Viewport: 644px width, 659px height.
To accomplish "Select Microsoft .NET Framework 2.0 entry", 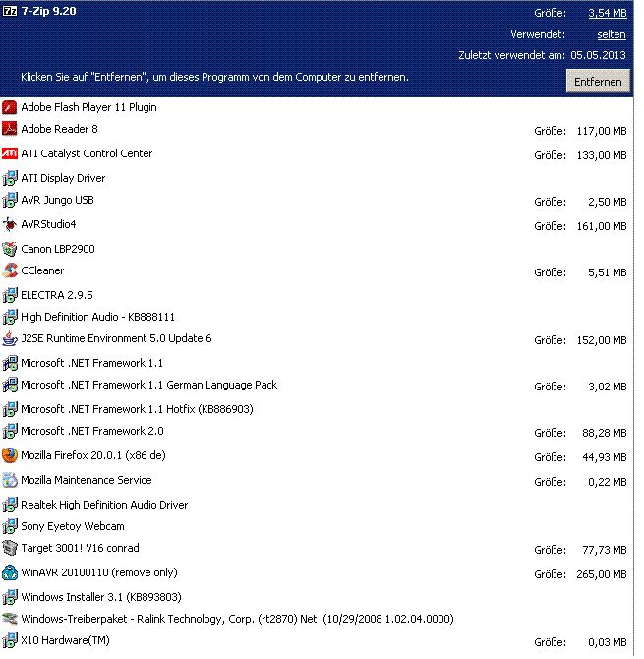I will [92, 431].
